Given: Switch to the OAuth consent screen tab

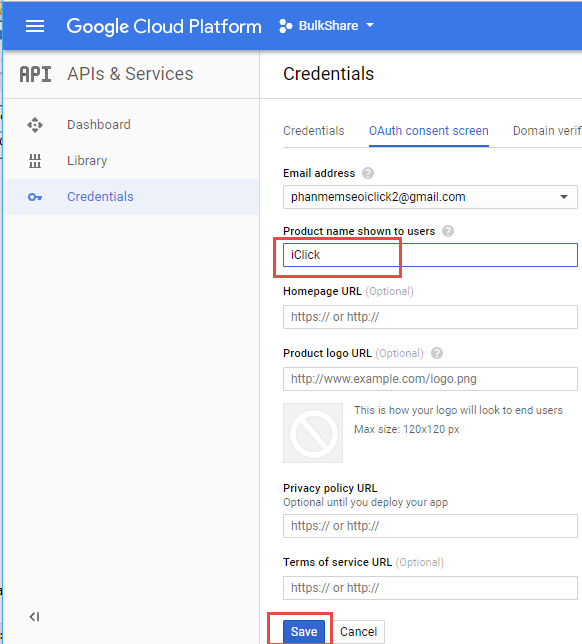Looking at the screenshot, I should point(428,131).
